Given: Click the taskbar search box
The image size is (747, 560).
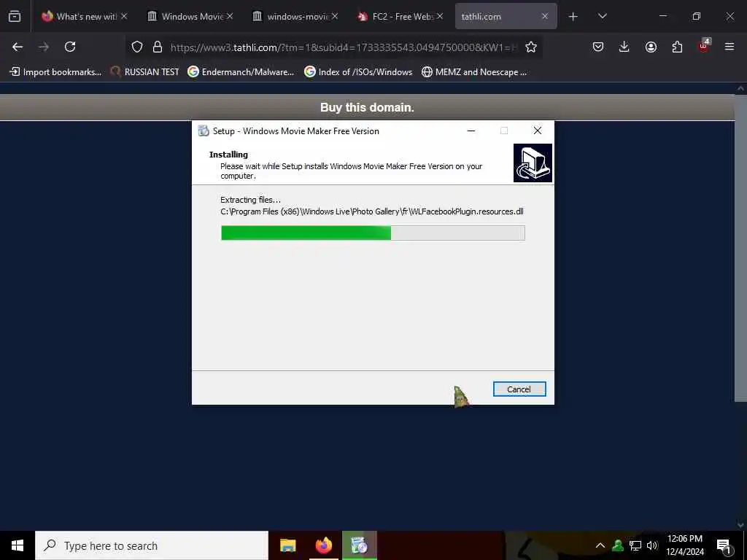Looking at the screenshot, I should pos(152,545).
